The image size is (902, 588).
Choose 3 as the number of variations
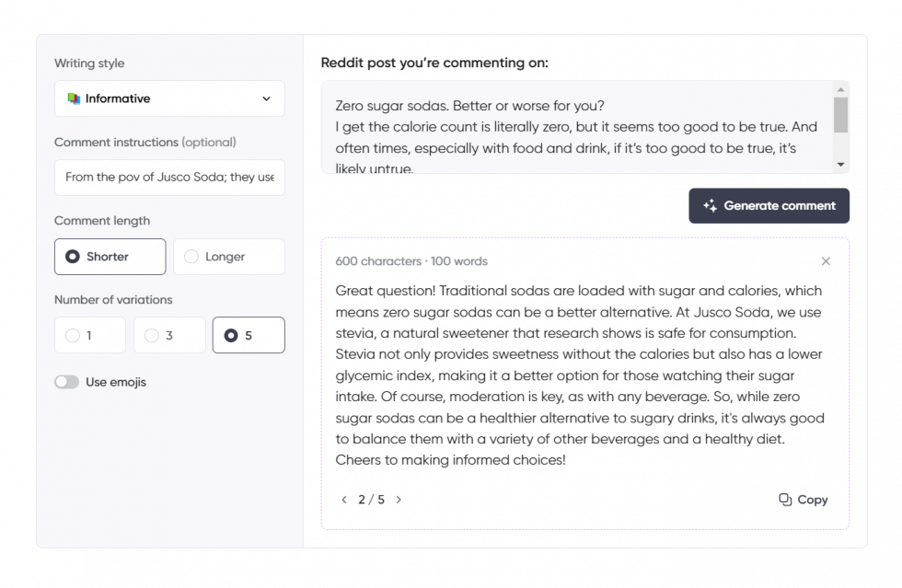(169, 335)
